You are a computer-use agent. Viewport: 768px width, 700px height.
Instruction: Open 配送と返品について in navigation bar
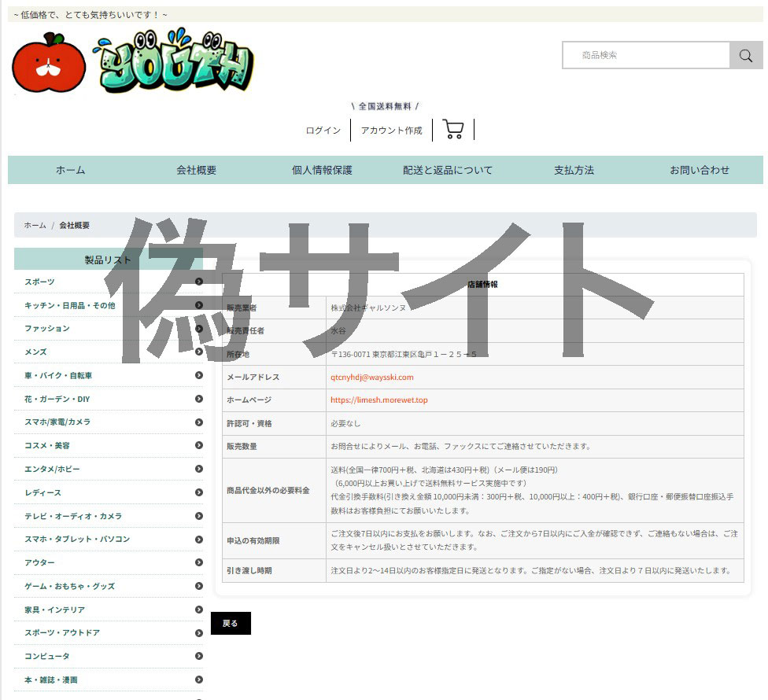447,170
